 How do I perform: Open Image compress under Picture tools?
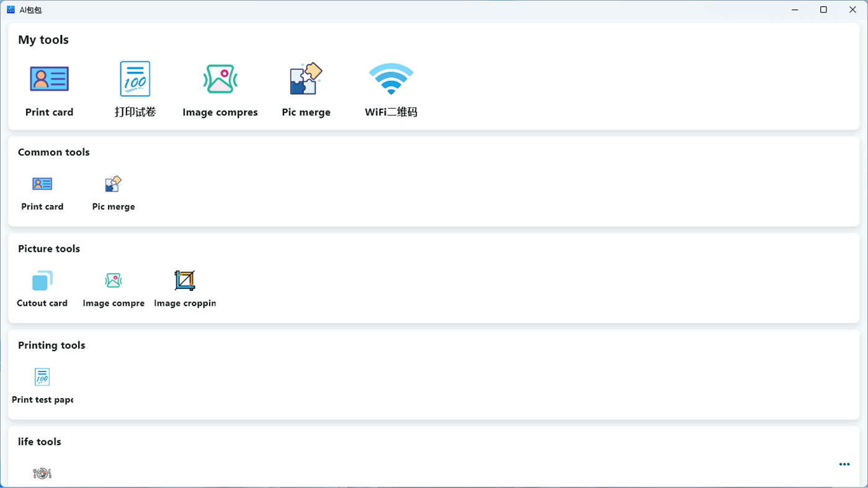(113, 280)
